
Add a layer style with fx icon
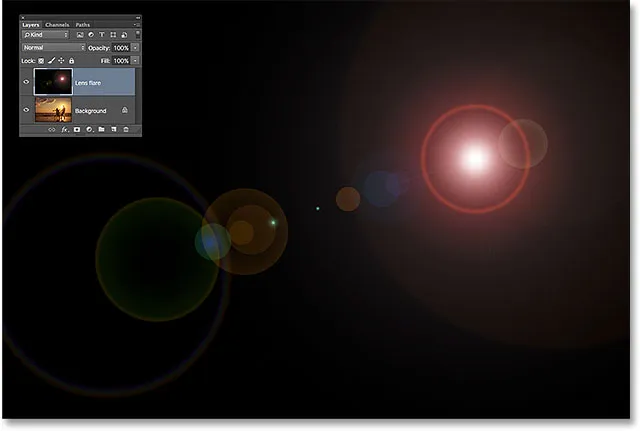pos(64,130)
